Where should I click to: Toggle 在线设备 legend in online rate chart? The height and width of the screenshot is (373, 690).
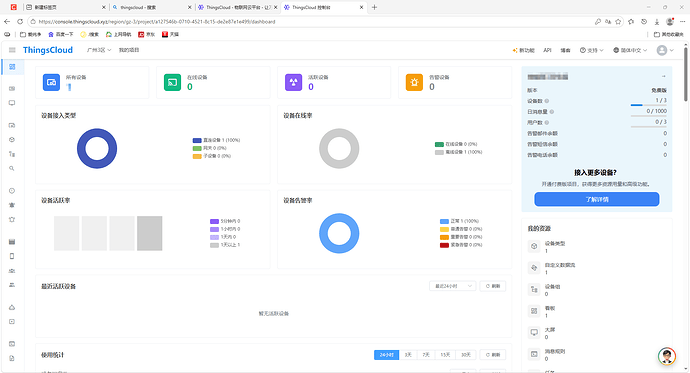(456, 144)
